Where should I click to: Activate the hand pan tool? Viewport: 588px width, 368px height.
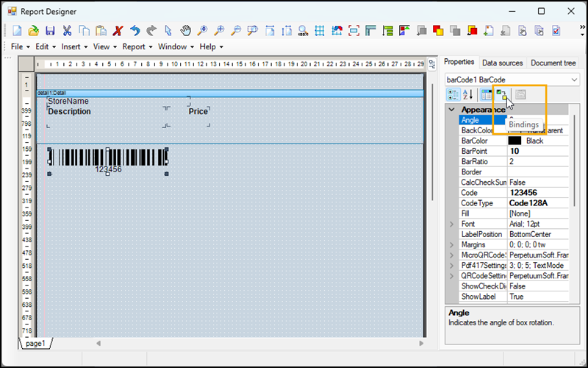[x=185, y=30]
